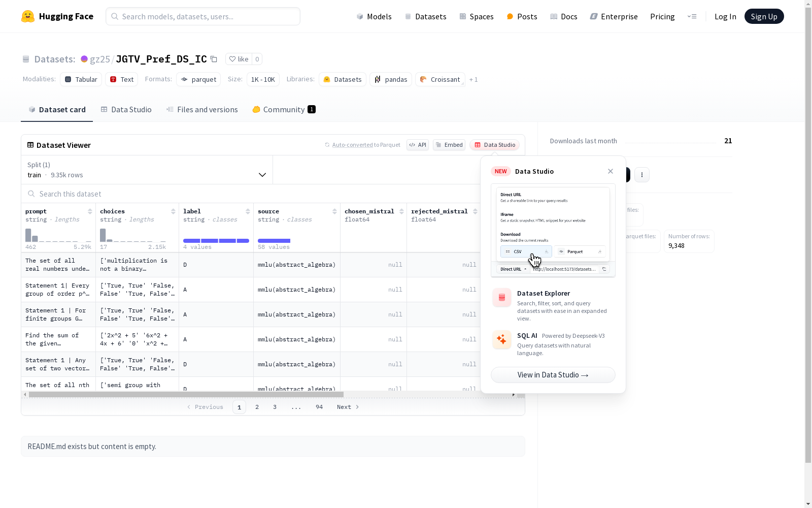
Task: Go to page 2 of the dataset
Action: tap(257, 407)
